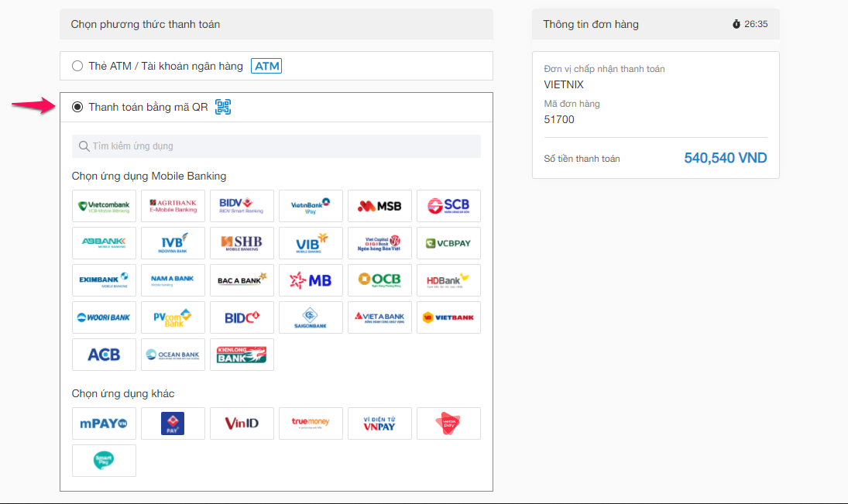Click the 'Mã đơn hàng' label

coord(572,104)
